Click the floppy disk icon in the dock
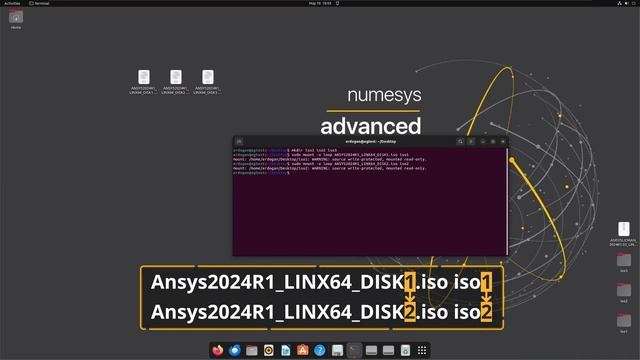Viewport: 640px width, 360px height. [x=337, y=350]
